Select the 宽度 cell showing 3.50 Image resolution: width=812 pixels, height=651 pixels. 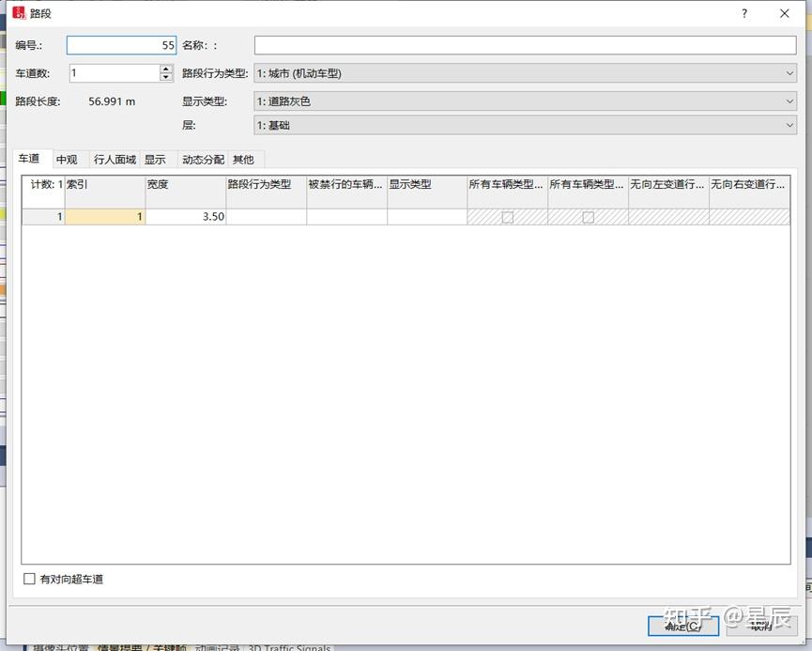click(x=185, y=216)
